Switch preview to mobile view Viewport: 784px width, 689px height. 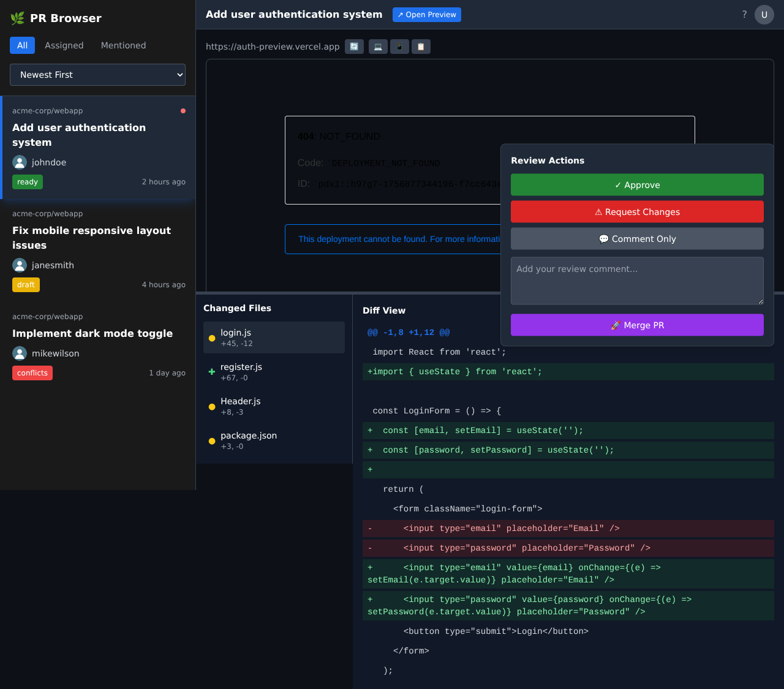coord(399,46)
